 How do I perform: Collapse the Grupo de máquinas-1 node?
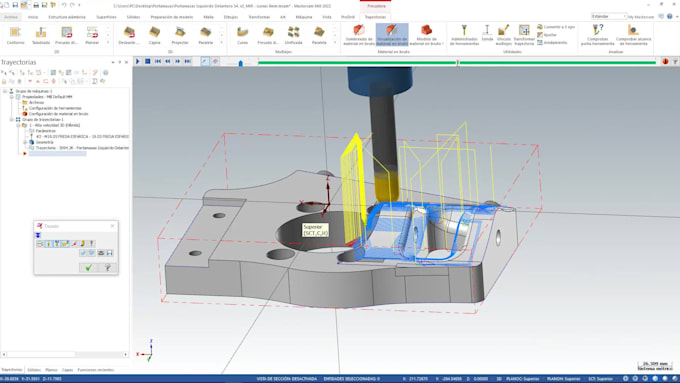tap(5, 91)
